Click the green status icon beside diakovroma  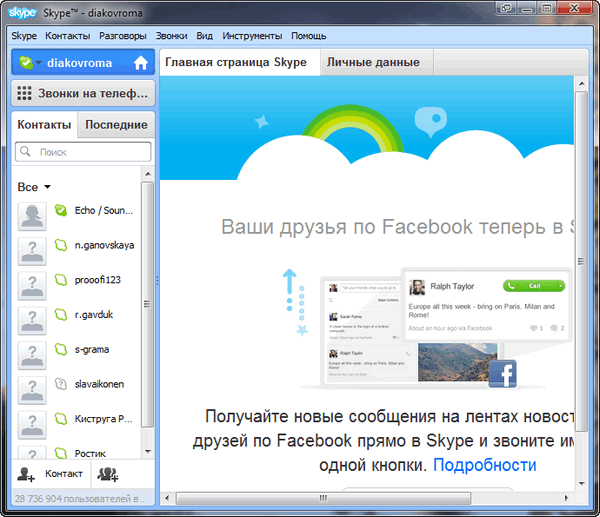click(26, 62)
